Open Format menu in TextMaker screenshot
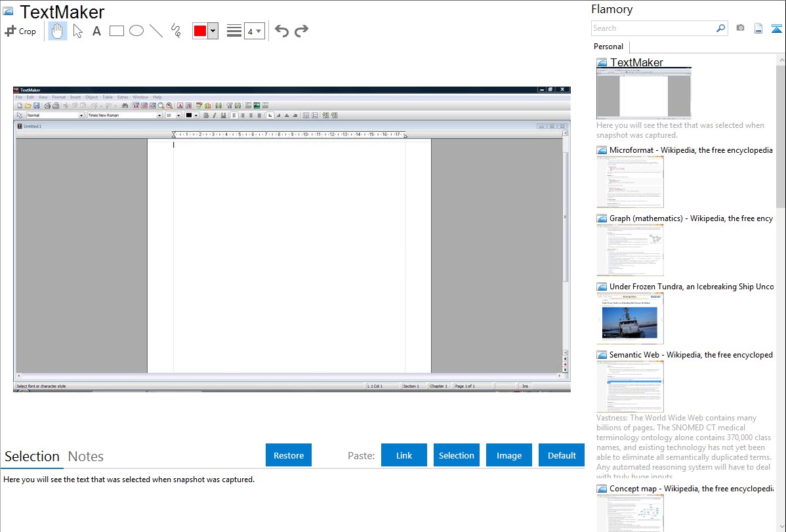 point(58,97)
